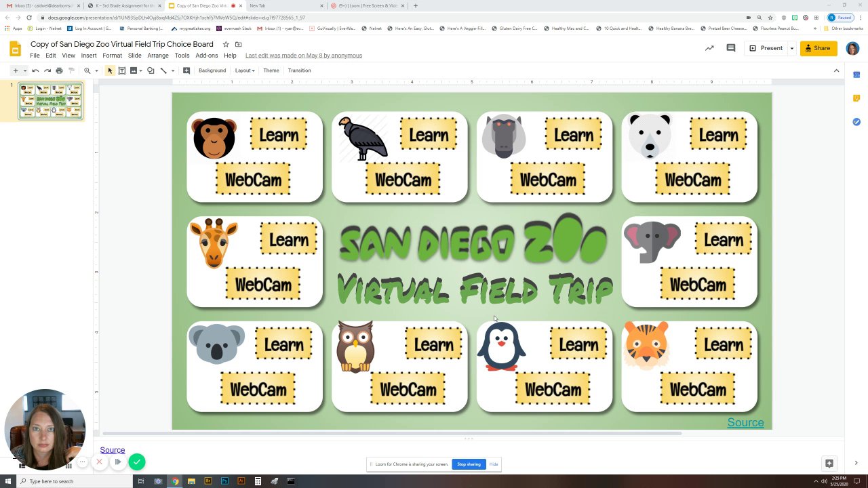Click the Paint format icon
Viewport: 868px width, 488px height.
[71, 70]
